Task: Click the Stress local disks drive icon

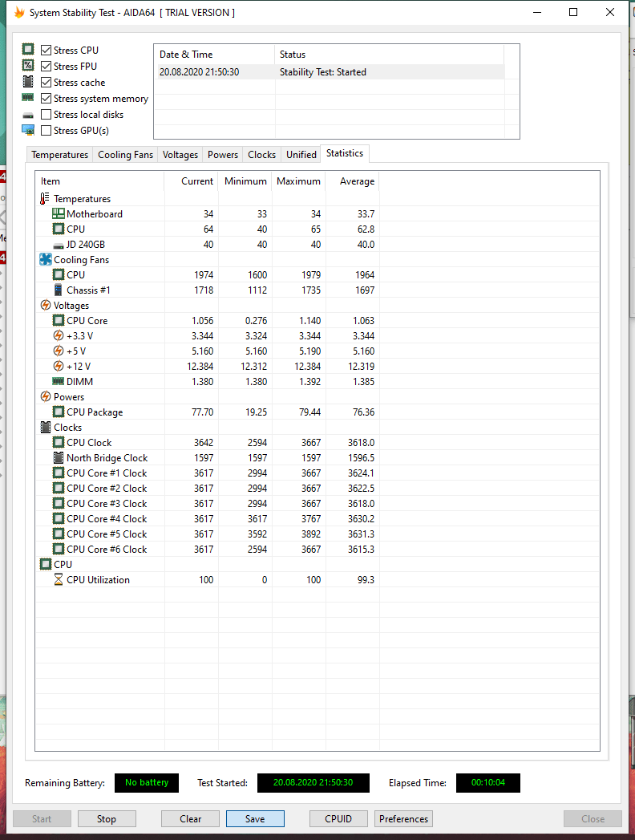Action: (x=28, y=116)
